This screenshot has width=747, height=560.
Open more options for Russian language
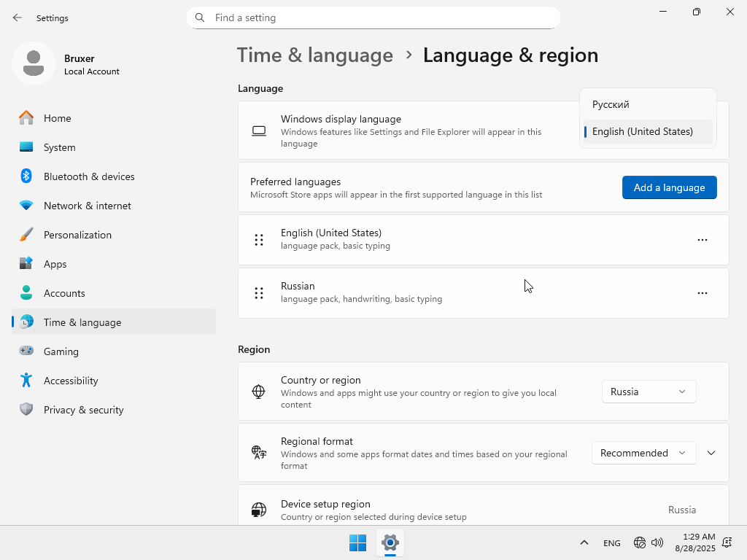(702, 293)
